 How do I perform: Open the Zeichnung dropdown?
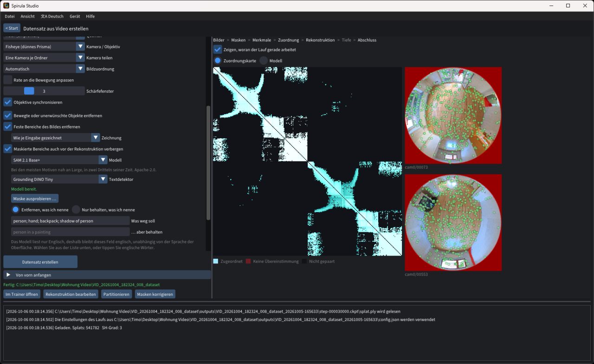pos(56,138)
